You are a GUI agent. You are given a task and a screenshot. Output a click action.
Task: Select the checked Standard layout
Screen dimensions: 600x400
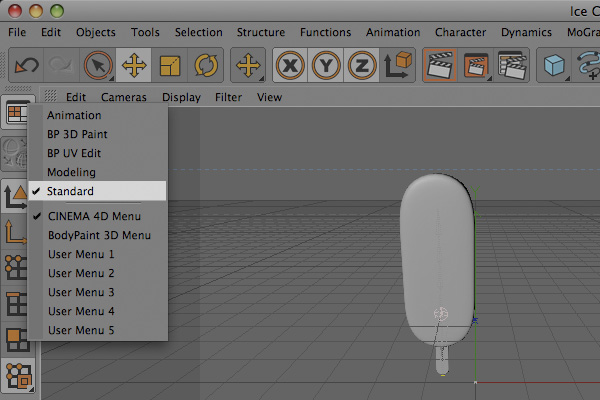[x=98, y=191]
